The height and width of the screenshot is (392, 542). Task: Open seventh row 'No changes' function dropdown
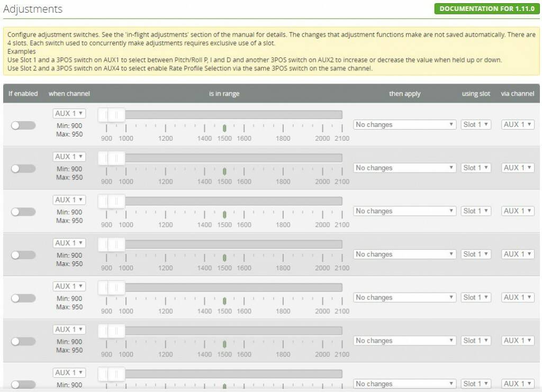[404, 384]
